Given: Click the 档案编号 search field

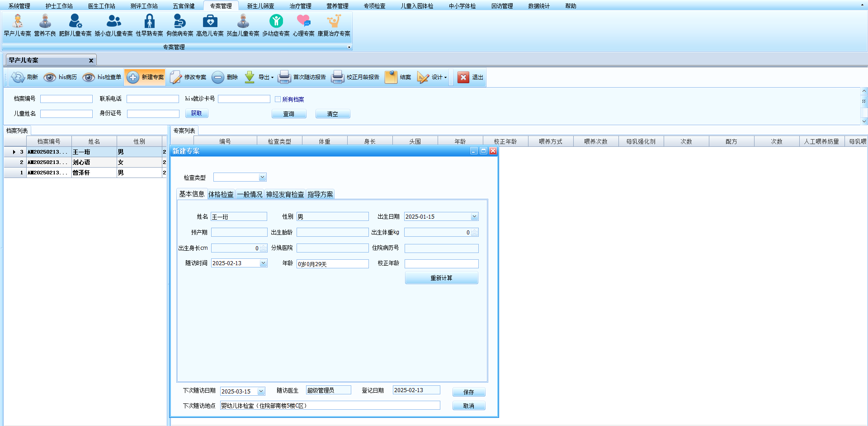Looking at the screenshot, I should click(x=66, y=99).
